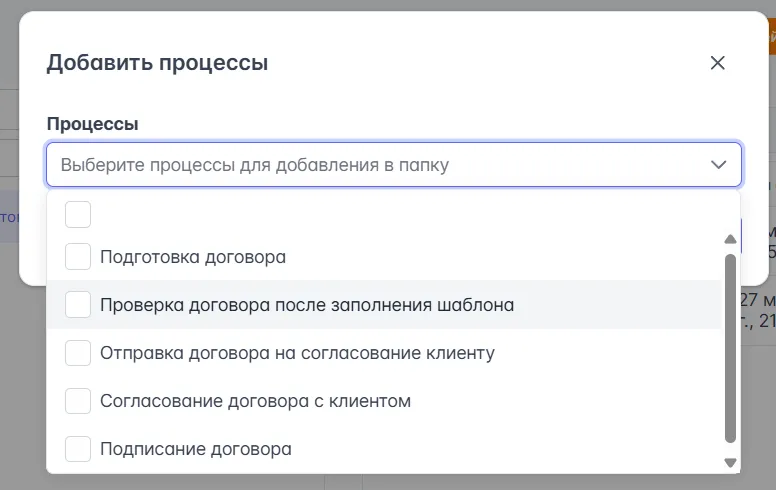This screenshot has height=490, width=776.
Task: Click the Процессы field label
Action: (x=92, y=124)
